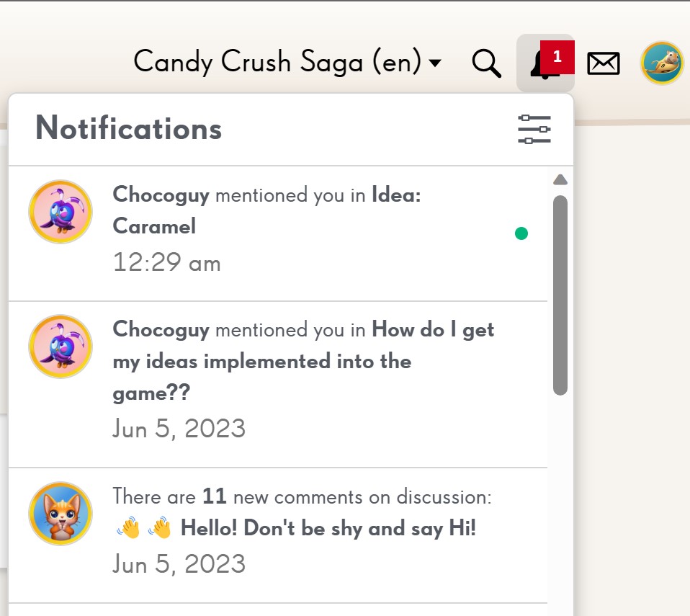Open the Idea: Caramel mention notification
Screen dimensions: 690x616
coord(278,234)
